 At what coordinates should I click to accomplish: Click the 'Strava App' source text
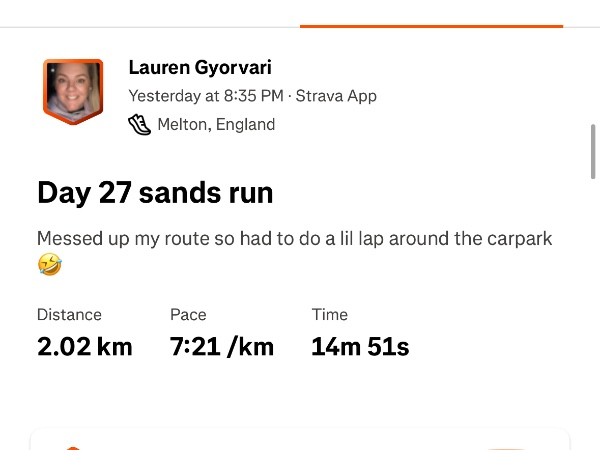(336, 97)
